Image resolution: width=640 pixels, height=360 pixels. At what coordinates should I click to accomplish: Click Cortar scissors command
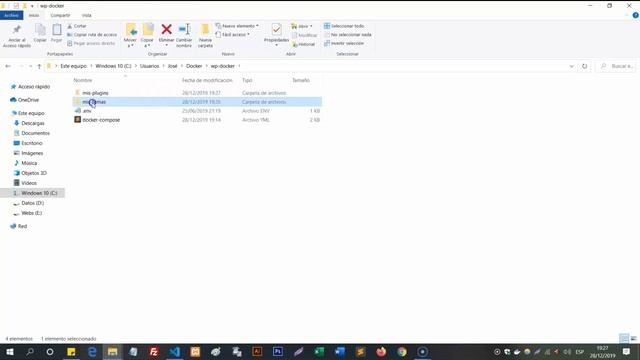click(77, 26)
